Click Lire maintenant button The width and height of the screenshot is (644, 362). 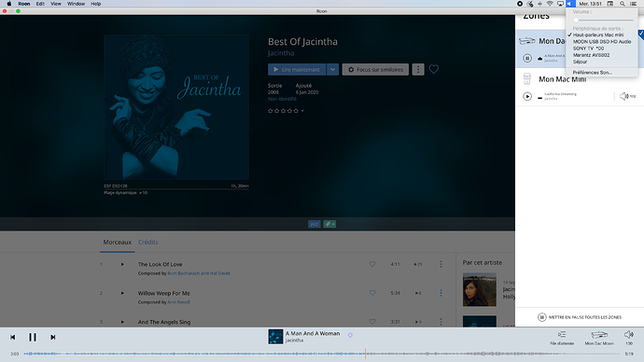[297, 69]
